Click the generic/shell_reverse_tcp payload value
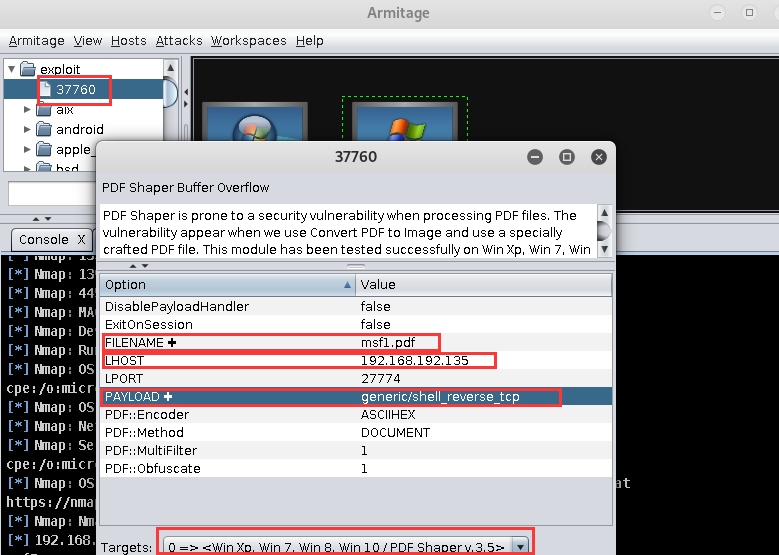779x555 pixels. pos(440,396)
